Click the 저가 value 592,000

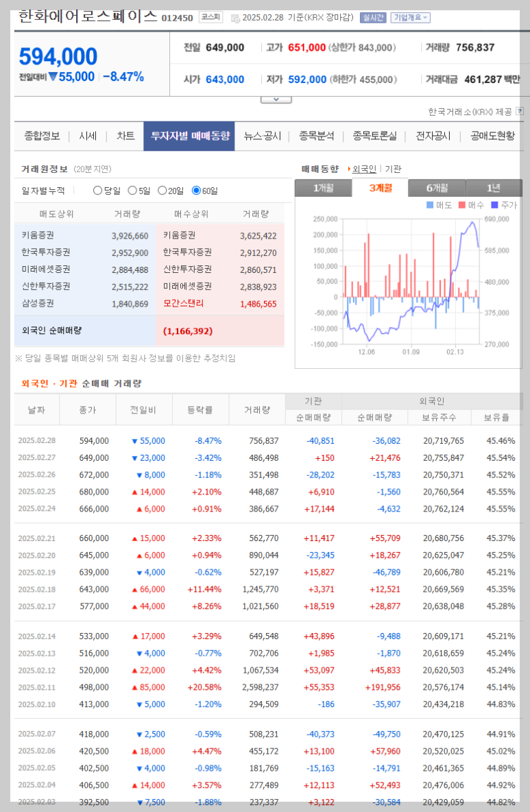pyautogui.click(x=307, y=80)
